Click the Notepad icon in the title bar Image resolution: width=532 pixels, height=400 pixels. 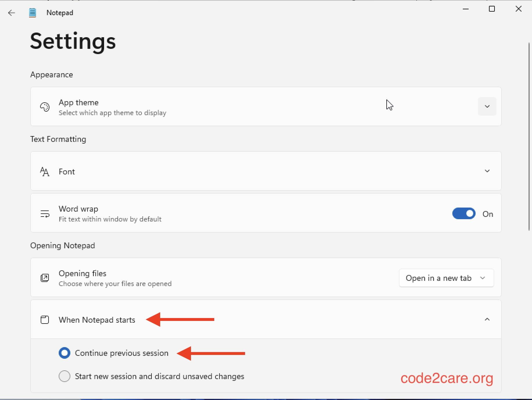(x=32, y=12)
